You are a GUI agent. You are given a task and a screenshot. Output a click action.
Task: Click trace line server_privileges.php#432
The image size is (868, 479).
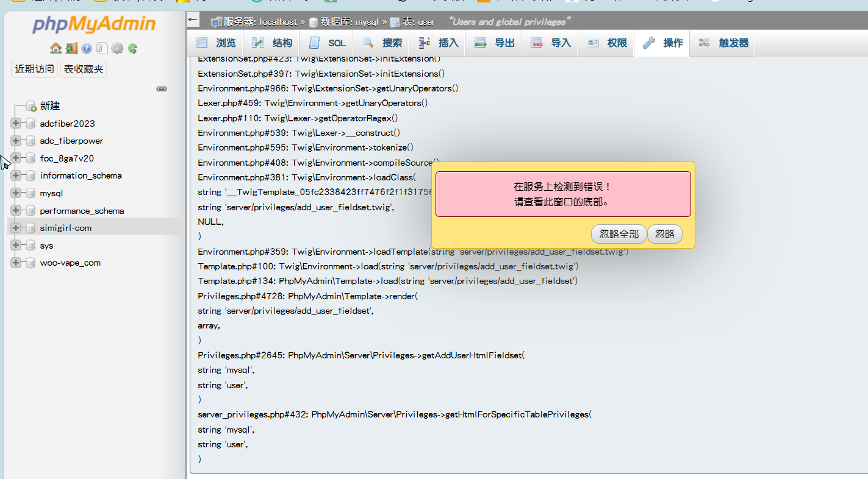tap(395, 414)
